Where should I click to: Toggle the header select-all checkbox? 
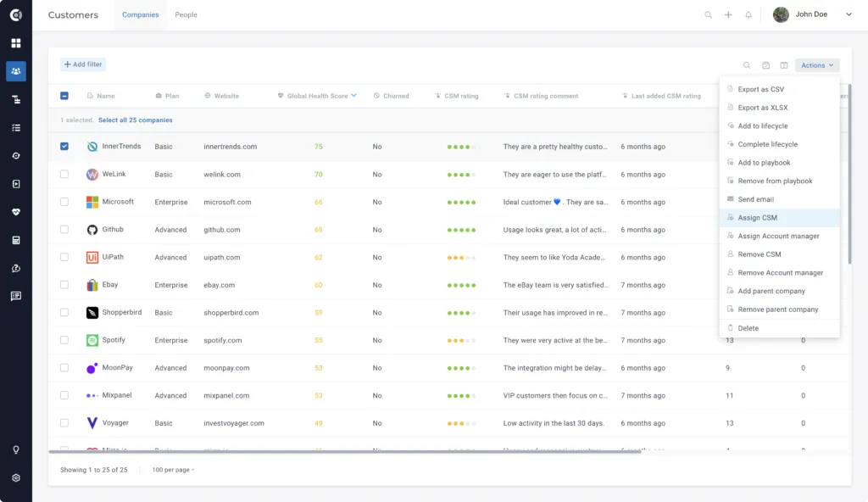coord(64,96)
